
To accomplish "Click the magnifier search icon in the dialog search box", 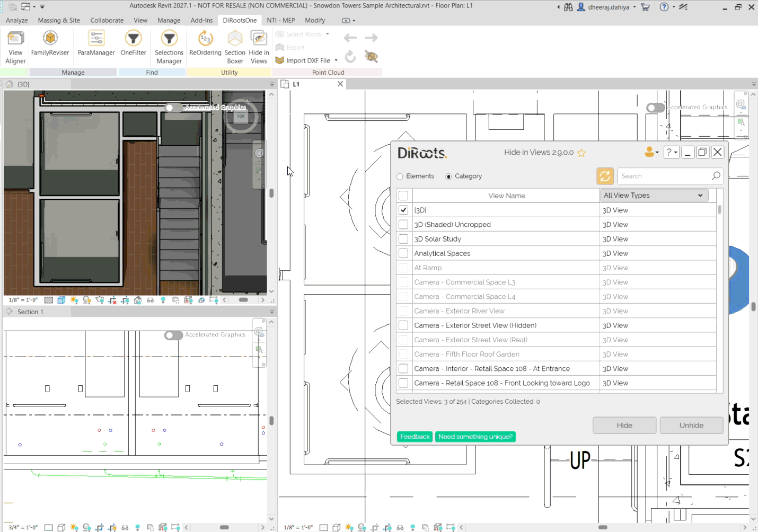I will click(716, 176).
